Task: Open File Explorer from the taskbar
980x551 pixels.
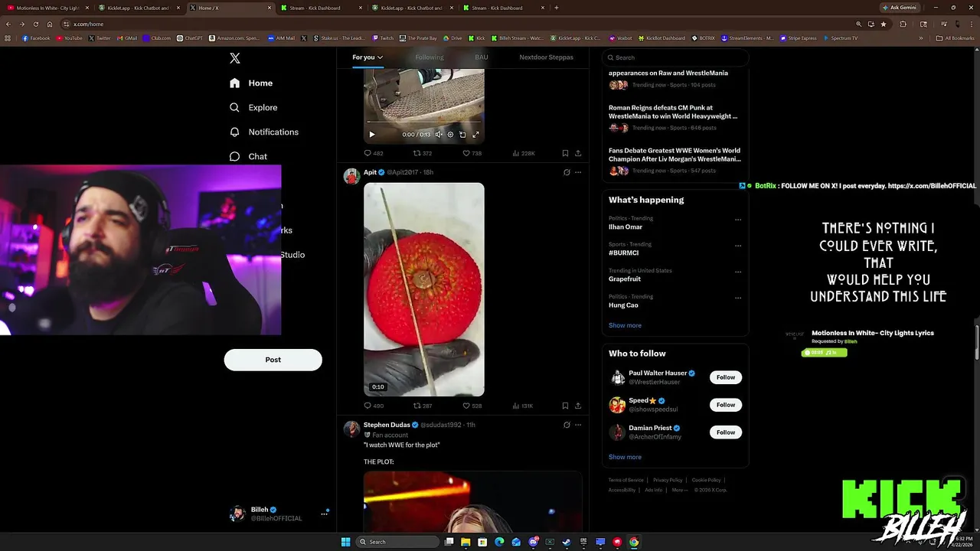Action: click(465, 542)
